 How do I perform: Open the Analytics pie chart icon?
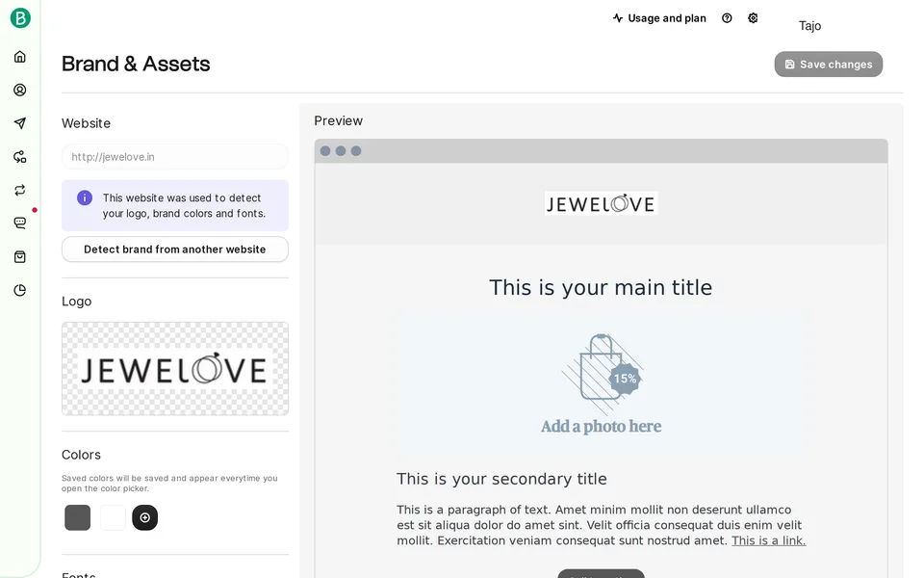point(20,290)
